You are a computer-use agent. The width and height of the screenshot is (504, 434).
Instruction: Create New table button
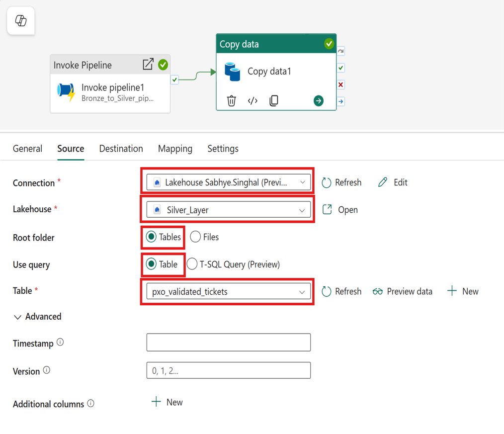463,292
